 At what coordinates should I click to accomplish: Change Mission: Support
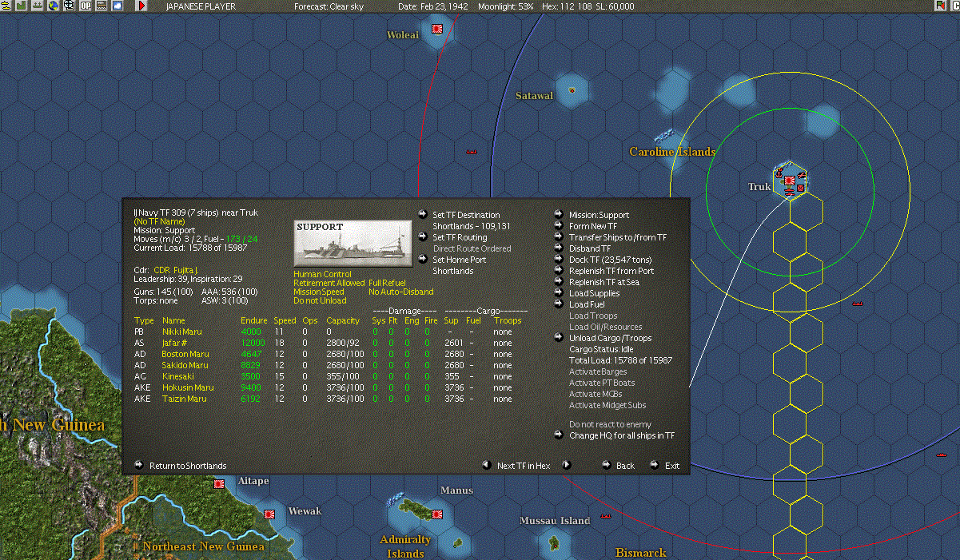tap(599, 215)
